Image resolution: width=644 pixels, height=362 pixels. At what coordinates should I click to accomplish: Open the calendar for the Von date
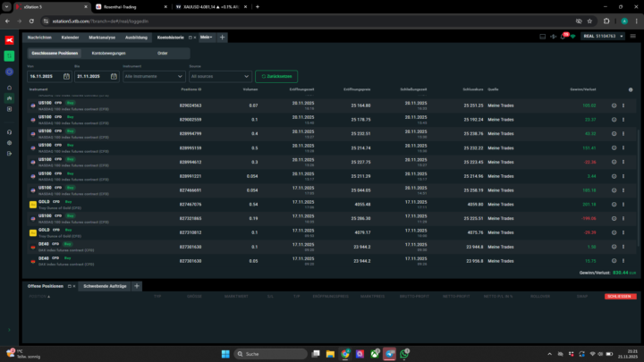(66, 76)
